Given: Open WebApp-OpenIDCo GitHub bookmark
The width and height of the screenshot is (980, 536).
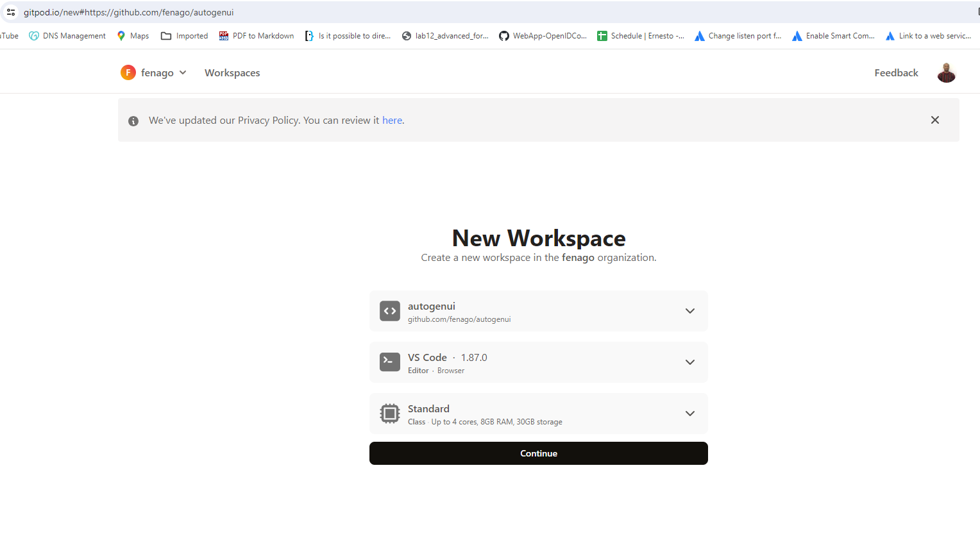Looking at the screenshot, I should tap(543, 36).
